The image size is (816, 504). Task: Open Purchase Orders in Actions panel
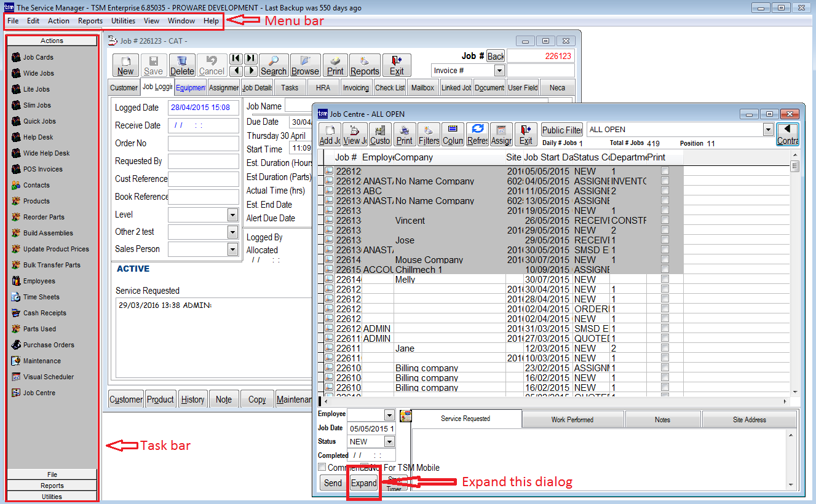pyautogui.click(x=49, y=345)
